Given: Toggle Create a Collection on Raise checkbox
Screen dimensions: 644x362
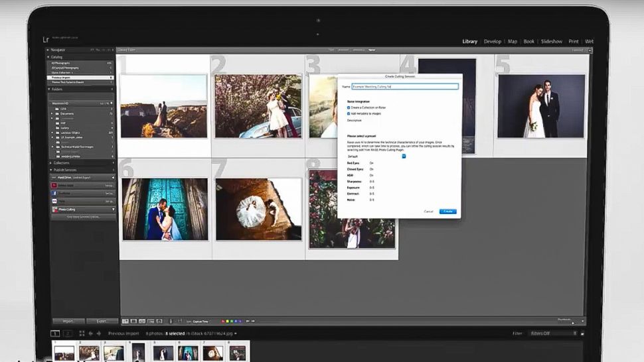Looking at the screenshot, I should tap(349, 107).
